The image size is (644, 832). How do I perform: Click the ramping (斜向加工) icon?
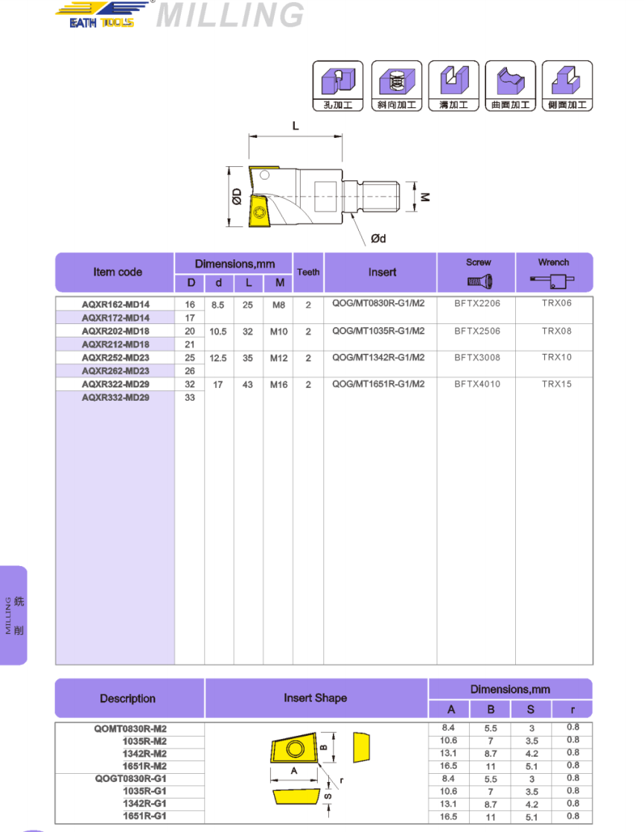[396, 86]
